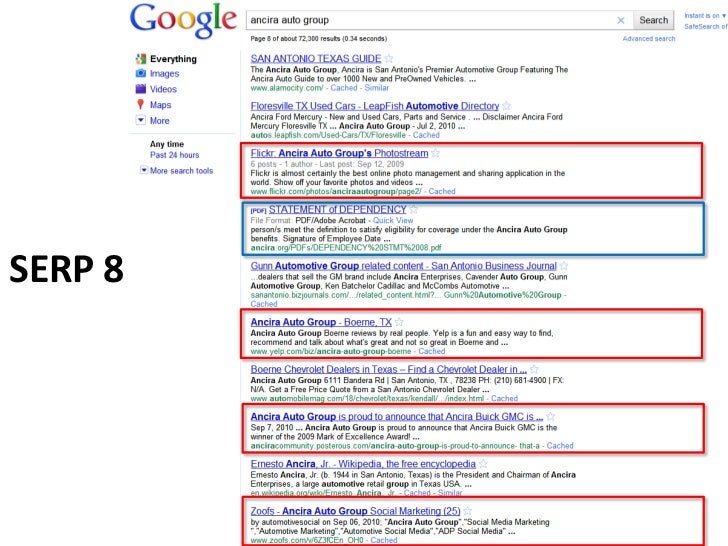This screenshot has width=728, height=546.
Task: Select the Maps search category
Action: pos(160,105)
